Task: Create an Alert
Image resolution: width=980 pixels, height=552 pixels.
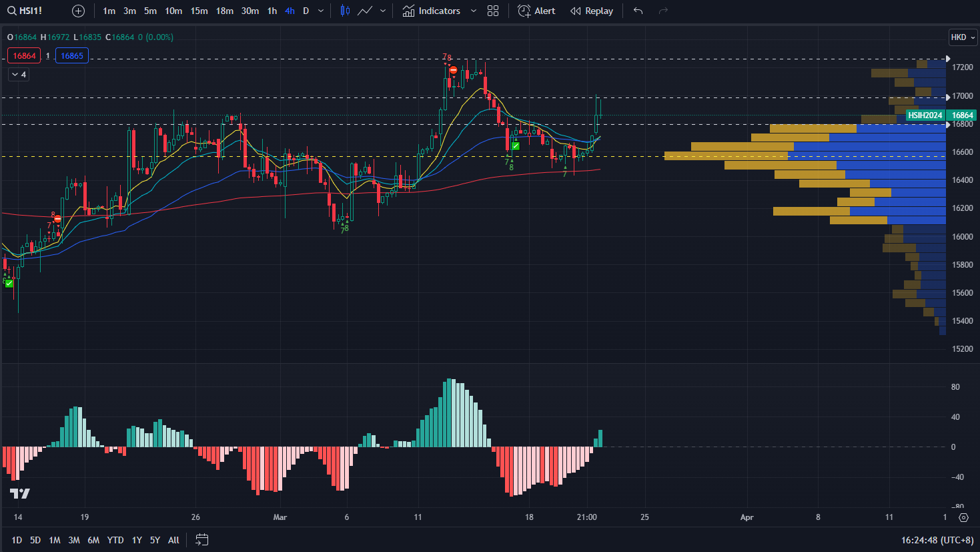Action: tap(536, 11)
